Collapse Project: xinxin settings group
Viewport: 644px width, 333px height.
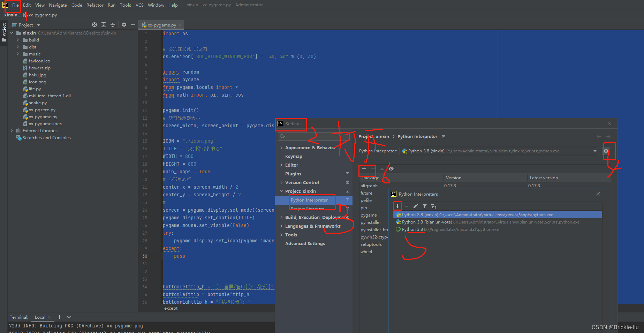[281, 191]
